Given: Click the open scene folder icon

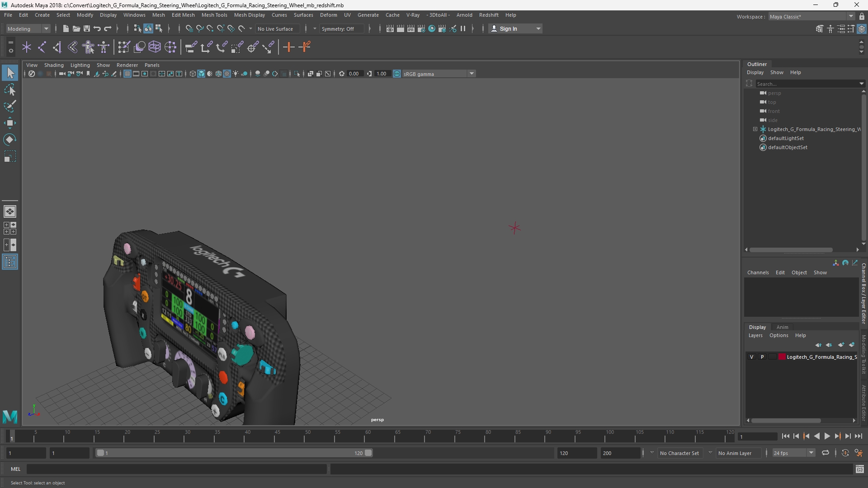Looking at the screenshot, I should [x=76, y=28].
